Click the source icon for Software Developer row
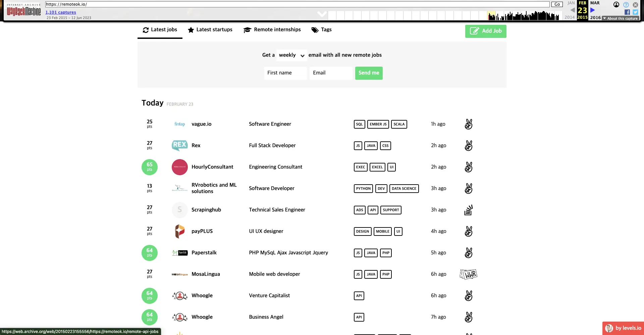Viewport: 644px width, 335px height. click(x=469, y=189)
